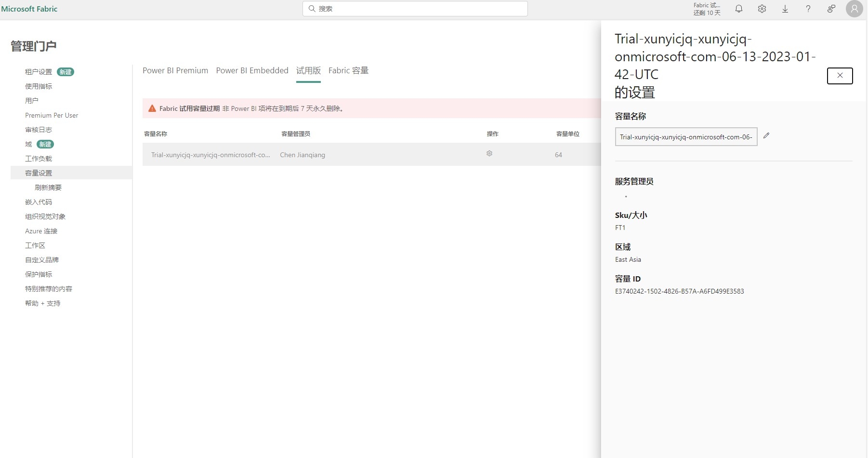This screenshot has height=458, width=868.
Task: Go to 审核日志 in the admin menu
Action: [39, 130]
